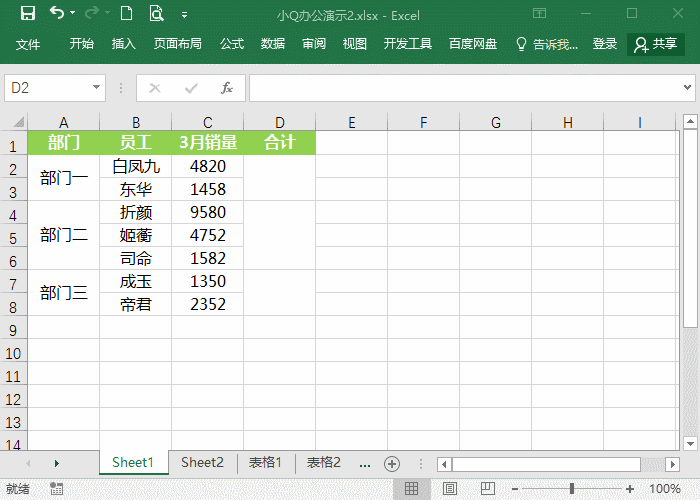Click the zoom slider handle
Image resolution: width=700 pixels, height=500 pixels.
click(572, 489)
